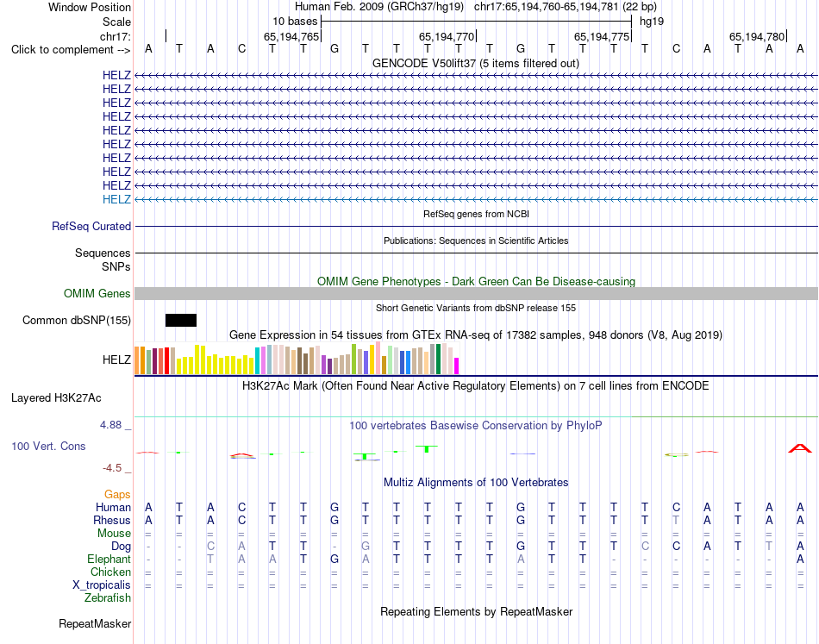
Task: Open '100 vertebrates Basewise Conservation by PhyloP' title
Action: coord(475,426)
